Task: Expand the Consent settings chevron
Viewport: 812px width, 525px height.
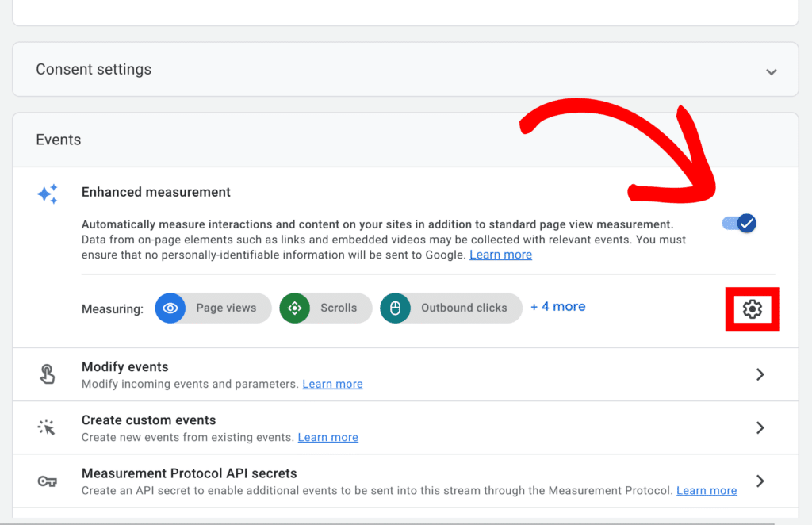Action: [x=771, y=71]
